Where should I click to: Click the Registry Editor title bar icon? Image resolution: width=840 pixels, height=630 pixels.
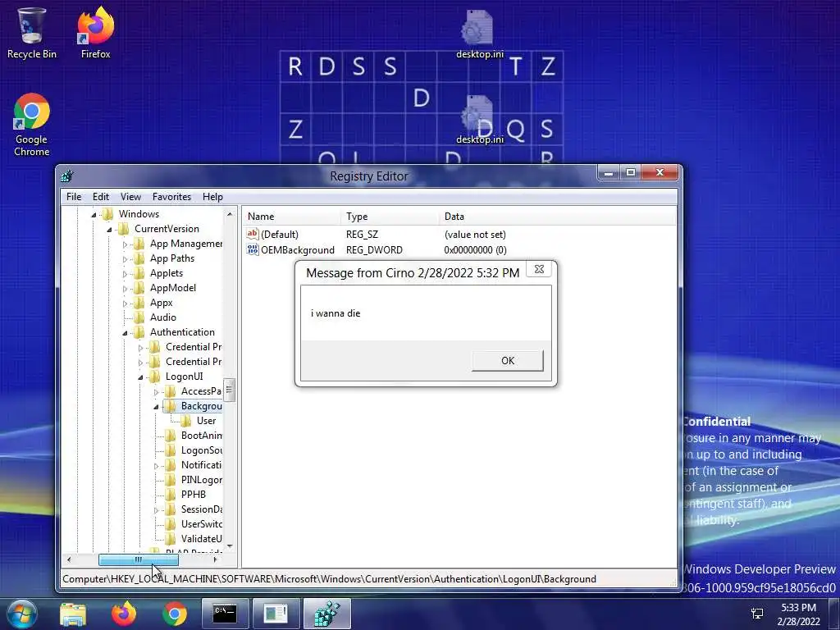67,176
